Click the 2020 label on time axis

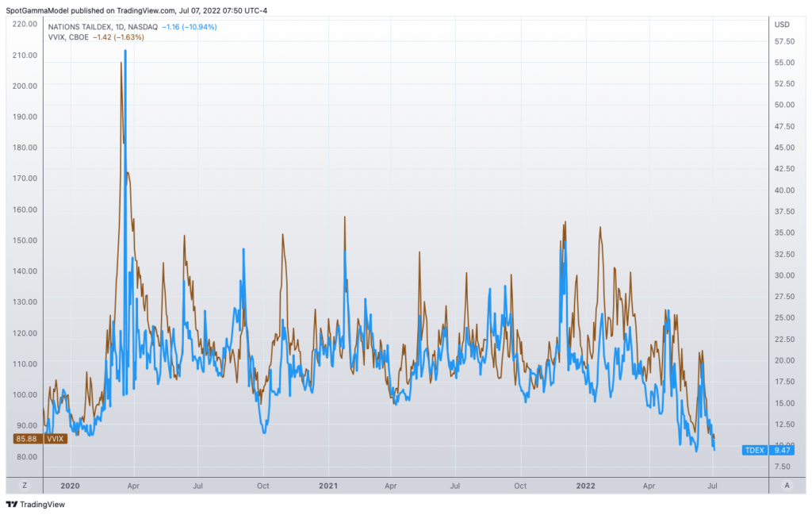[x=70, y=486]
